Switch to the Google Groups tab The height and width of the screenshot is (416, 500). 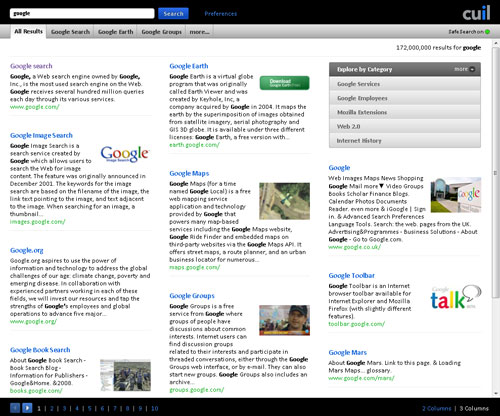161,32
